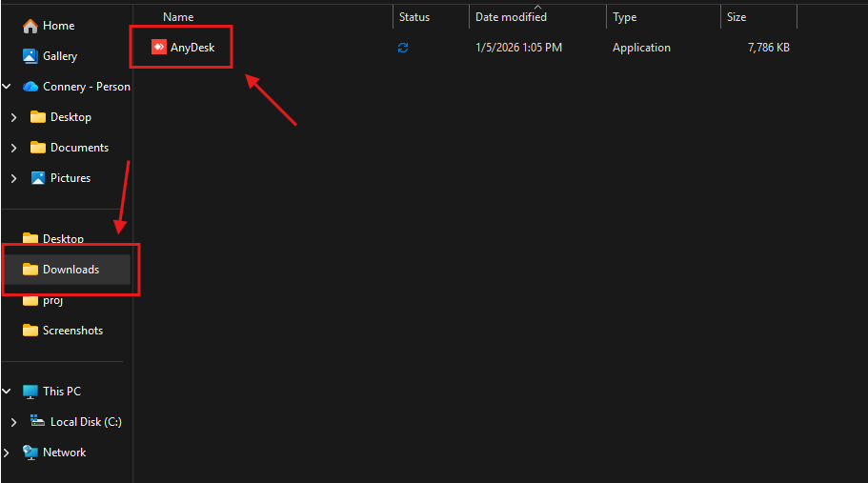The width and height of the screenshot is (868, 483).
Task: Sort by the Date modified column
Action: [511, 17]
